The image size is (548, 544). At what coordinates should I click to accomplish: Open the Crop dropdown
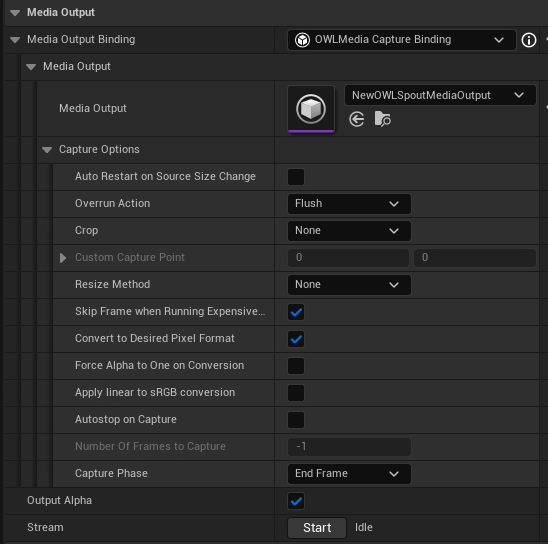pos(349,231)
